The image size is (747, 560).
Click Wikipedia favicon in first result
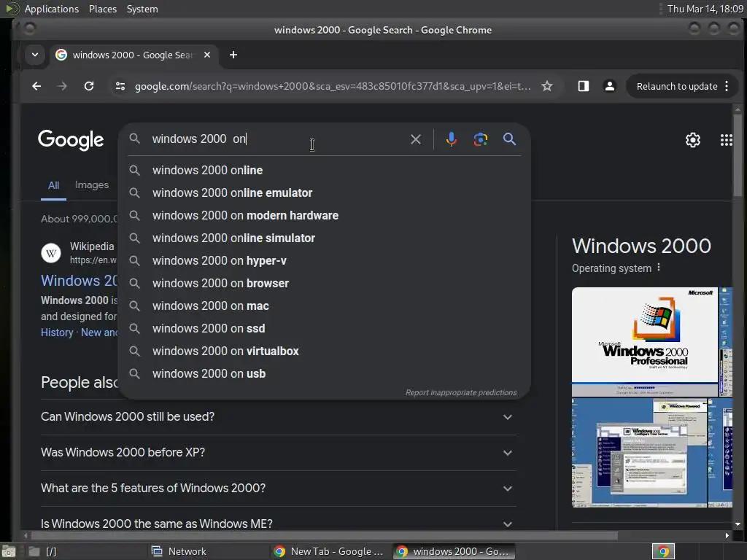pos(51,253)
